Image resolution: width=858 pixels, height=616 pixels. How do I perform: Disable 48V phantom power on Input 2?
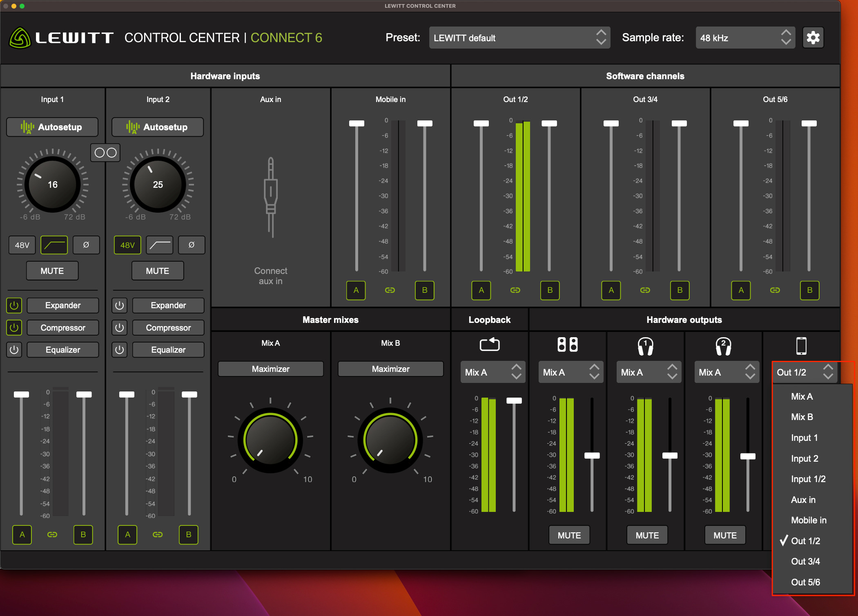(x=127, y=245)
